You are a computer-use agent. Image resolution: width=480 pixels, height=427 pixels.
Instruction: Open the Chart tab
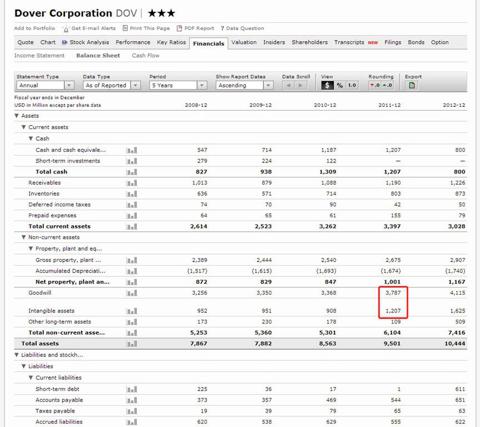tap(48, 42)
